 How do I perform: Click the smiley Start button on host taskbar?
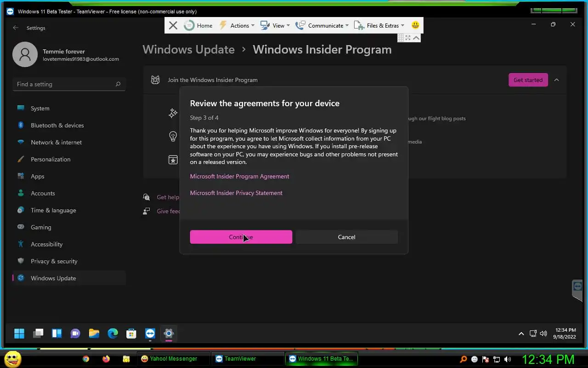click(13, 359)
